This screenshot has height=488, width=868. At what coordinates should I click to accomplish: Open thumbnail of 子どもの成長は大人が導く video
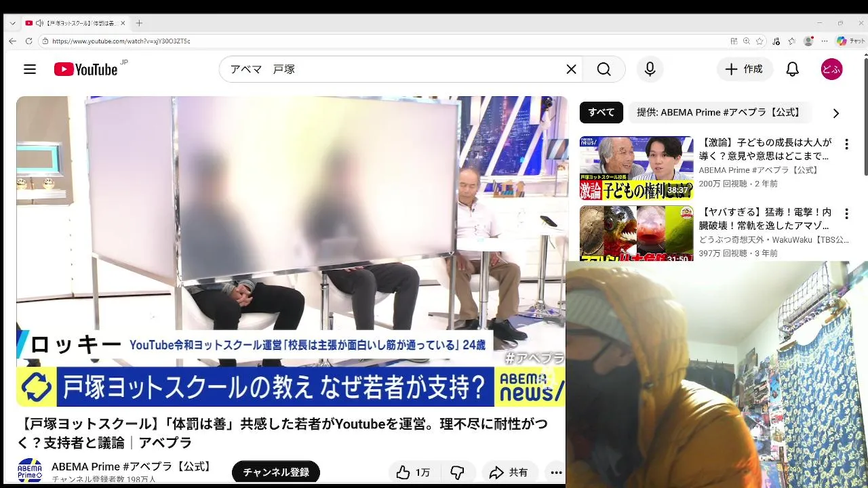636,168
